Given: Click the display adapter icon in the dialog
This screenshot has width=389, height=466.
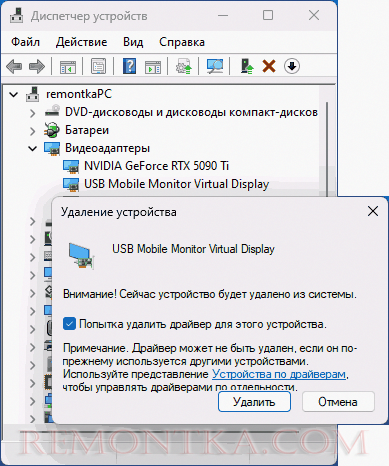Looking at the screenshot, I should coord(81,255).
